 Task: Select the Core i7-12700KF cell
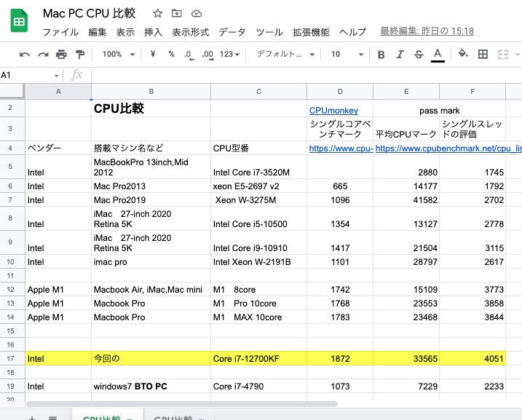click(x=258, y=358)
